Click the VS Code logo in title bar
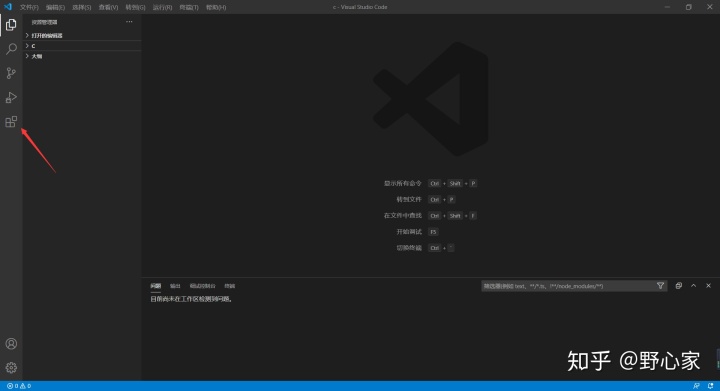The width and height of the screenshot is (720, 391). (x=8, y=7)
